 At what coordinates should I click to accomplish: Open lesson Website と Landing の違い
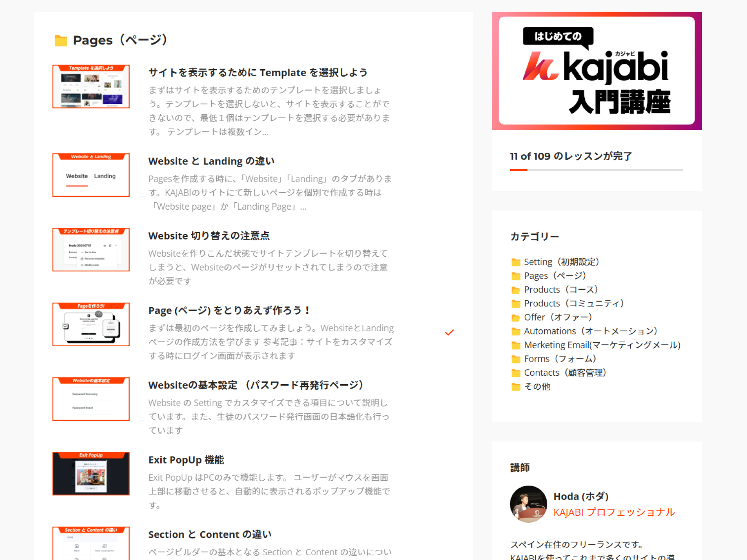pos(211,161)
